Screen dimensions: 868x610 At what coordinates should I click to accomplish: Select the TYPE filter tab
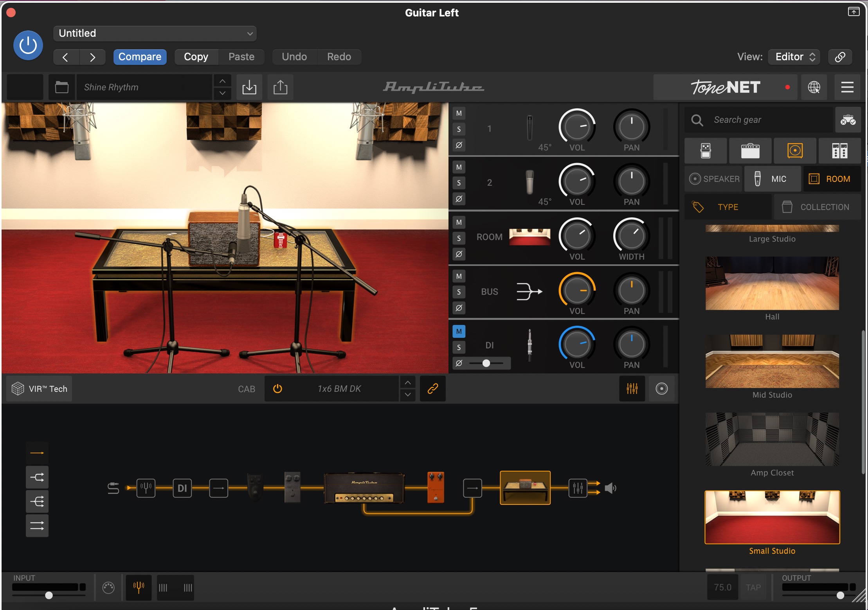click(x=728, y=207)
